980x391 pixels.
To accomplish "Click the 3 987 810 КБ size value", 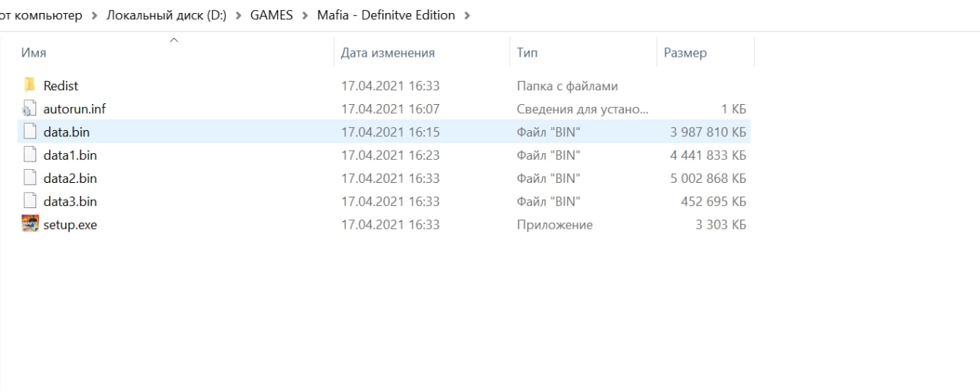I will click(x=708, y=132).
